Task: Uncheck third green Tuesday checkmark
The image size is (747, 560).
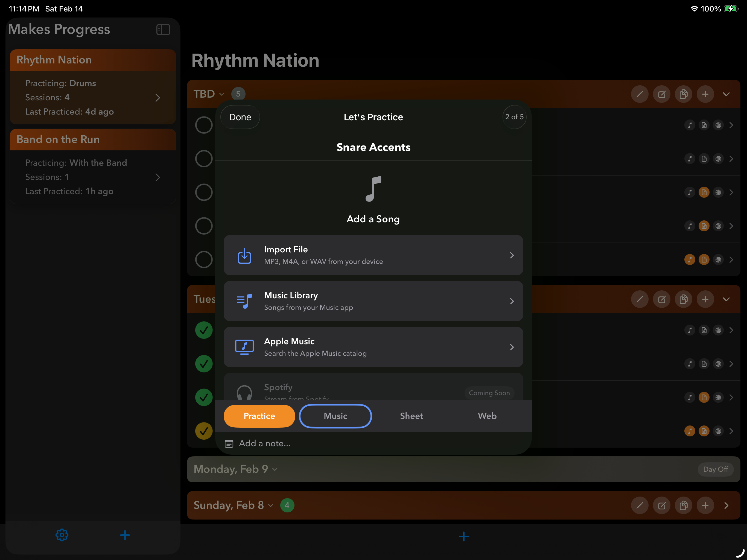Action: pyautogui.click(x=204, y=398)
